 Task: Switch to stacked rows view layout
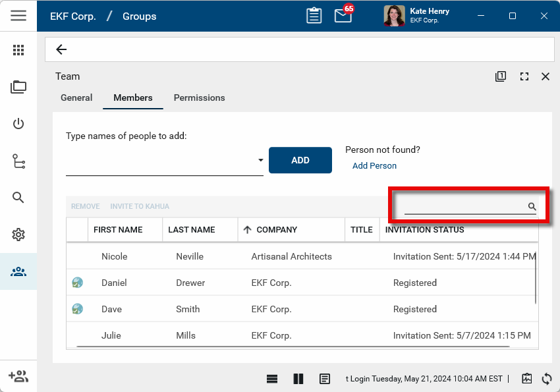272,379
